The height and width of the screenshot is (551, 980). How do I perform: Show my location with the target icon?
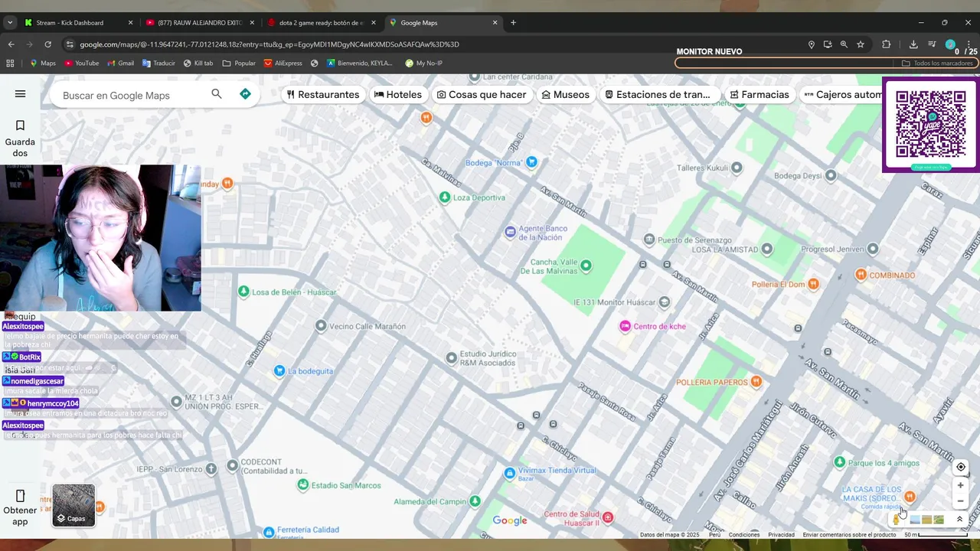click(961, 467)
